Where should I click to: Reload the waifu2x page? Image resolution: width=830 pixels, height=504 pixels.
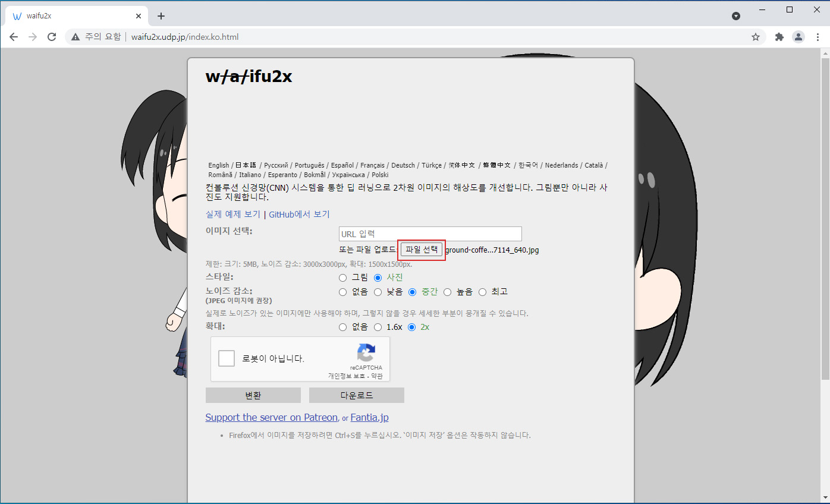pos(52,37)
